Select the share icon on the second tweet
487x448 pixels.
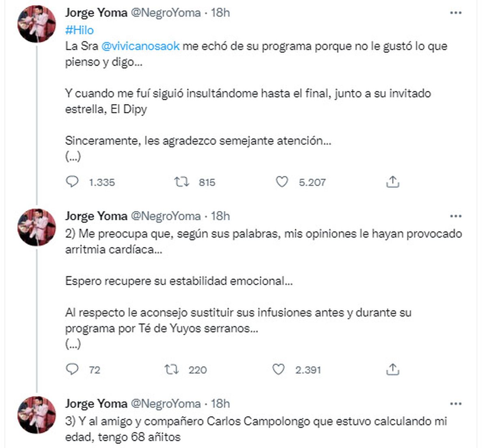[x=392, y=370]
